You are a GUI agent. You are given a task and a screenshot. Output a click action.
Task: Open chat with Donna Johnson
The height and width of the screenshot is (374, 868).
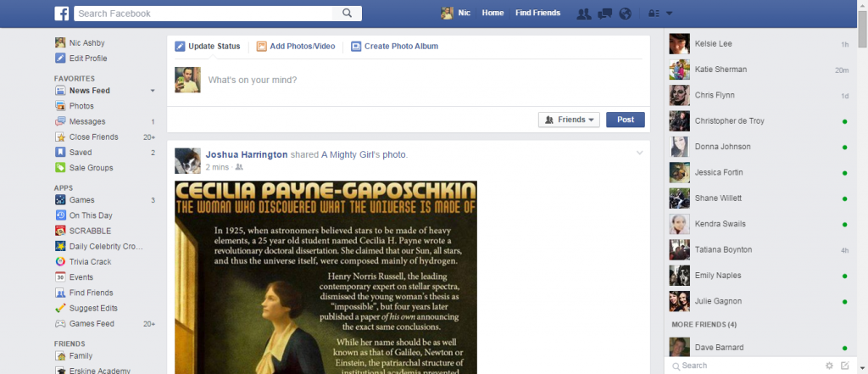[759, 147]
